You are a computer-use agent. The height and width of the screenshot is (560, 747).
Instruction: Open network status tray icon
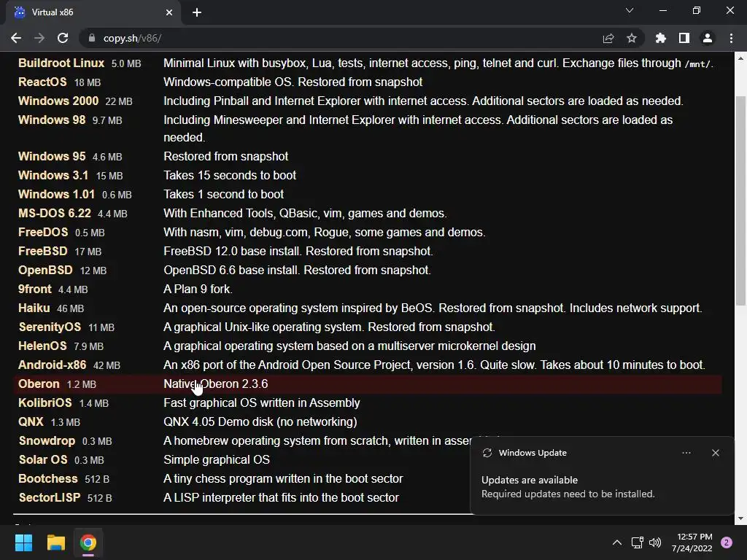(637, 542)
